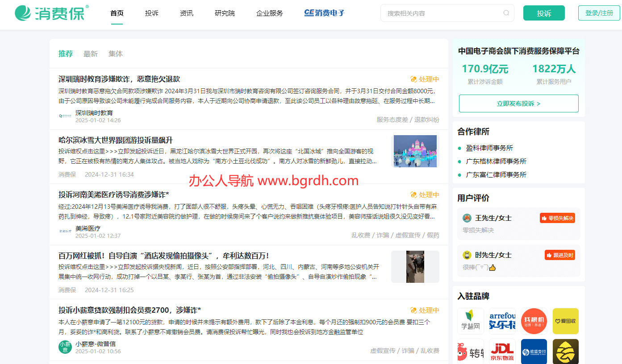Image resolution: width=622 pixels, height=364 pixels.
Task: Open the JDL 京东物流 brand logo
Action: click(x=502, y=352)
